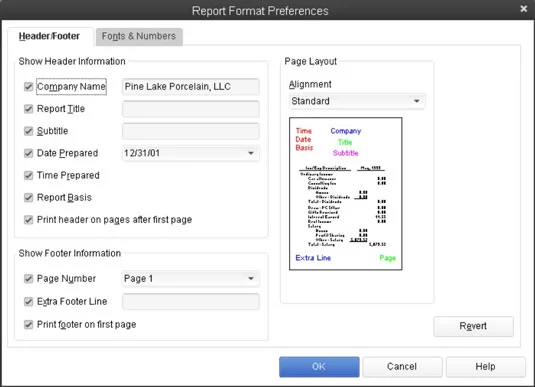Click the Revert button
This screenshot has height=387, width=535.
[x=473, y=326]
